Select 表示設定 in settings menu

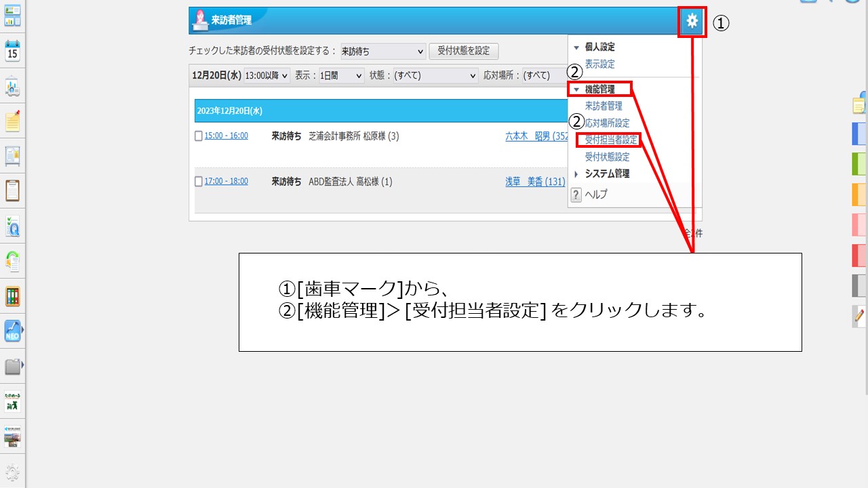coord(600,64)
